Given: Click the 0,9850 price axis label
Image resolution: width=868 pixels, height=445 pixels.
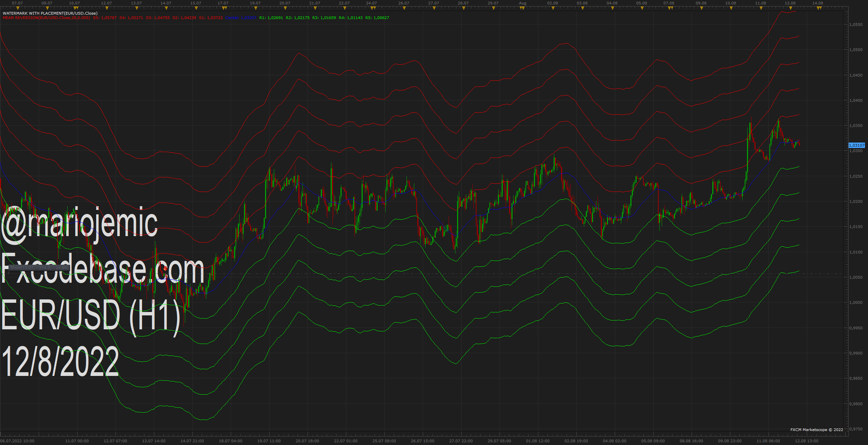Looking at the screenshot, I should pyautogui.click(x=856, y=378).
